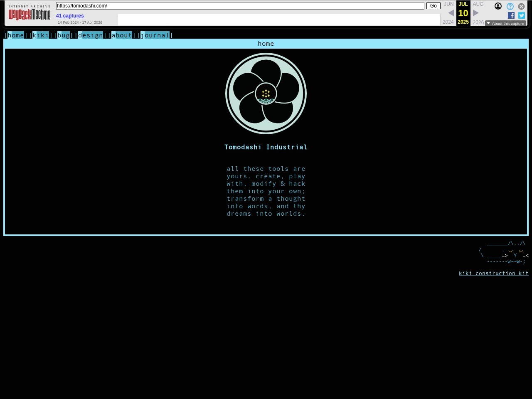Screen dimensions: 532x399
Task: Open the about navigation tab
Action: pos(122,35)
